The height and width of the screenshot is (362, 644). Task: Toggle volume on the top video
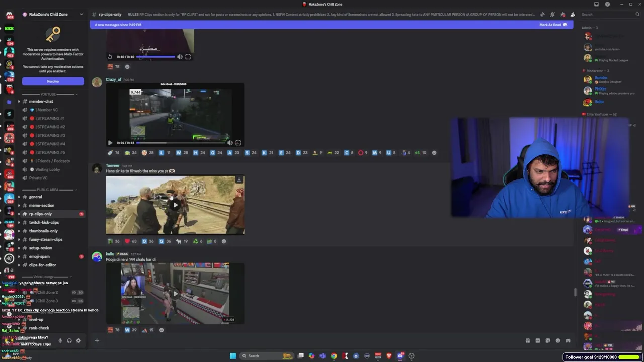(x=180, y=57)
